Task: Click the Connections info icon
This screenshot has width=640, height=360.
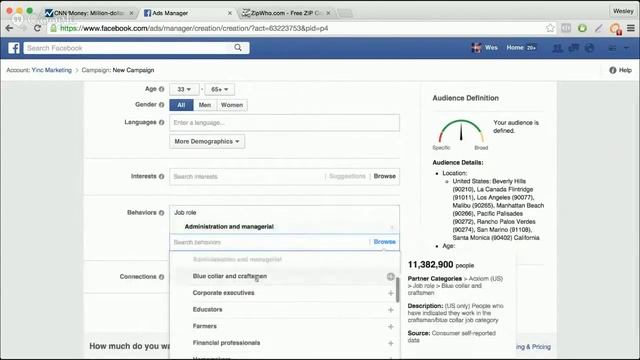Action: pyautogui.click(x=162, y=277)
